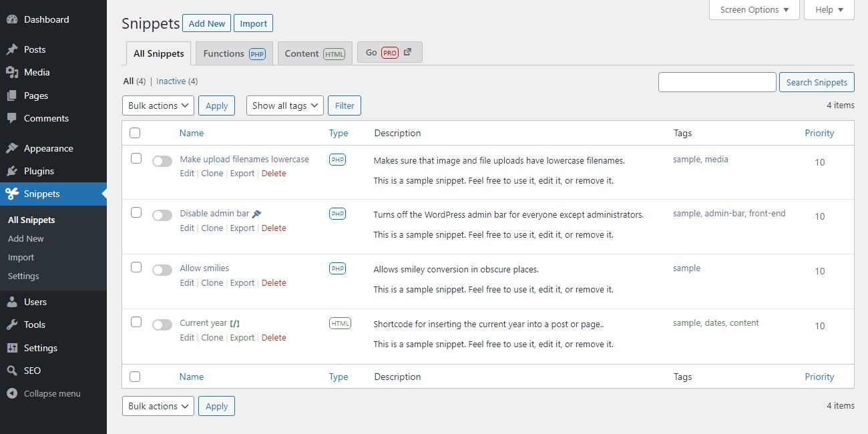Click the PHP badge on Allow smilies
This screenshot has height=434, width=868.
[x=337, y=268]
